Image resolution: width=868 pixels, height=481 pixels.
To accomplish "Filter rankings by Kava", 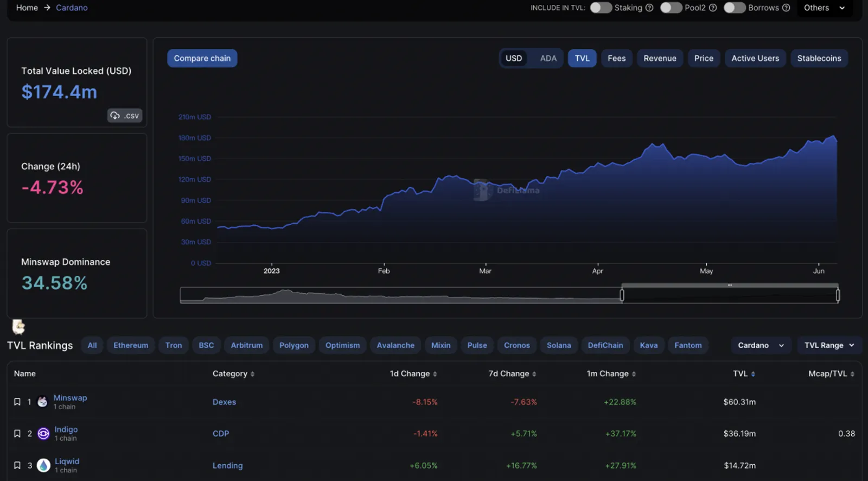I will [x=649, y=345].
